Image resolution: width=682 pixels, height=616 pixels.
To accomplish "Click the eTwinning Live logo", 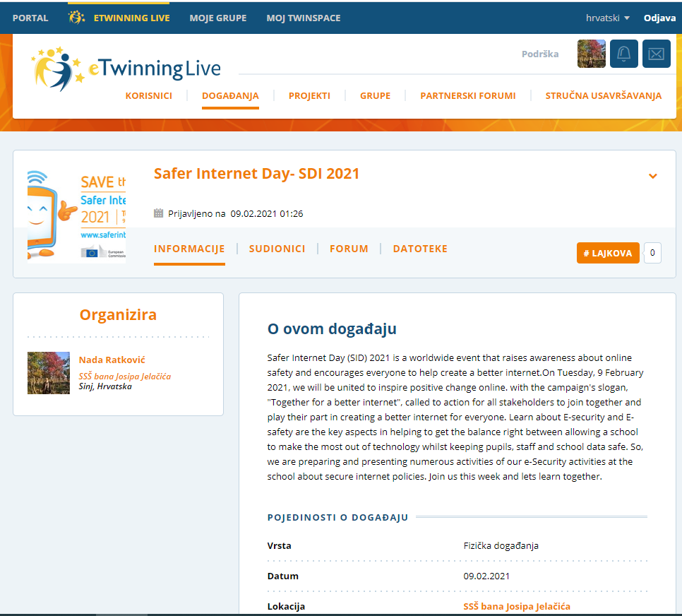I will click(126, 69).
